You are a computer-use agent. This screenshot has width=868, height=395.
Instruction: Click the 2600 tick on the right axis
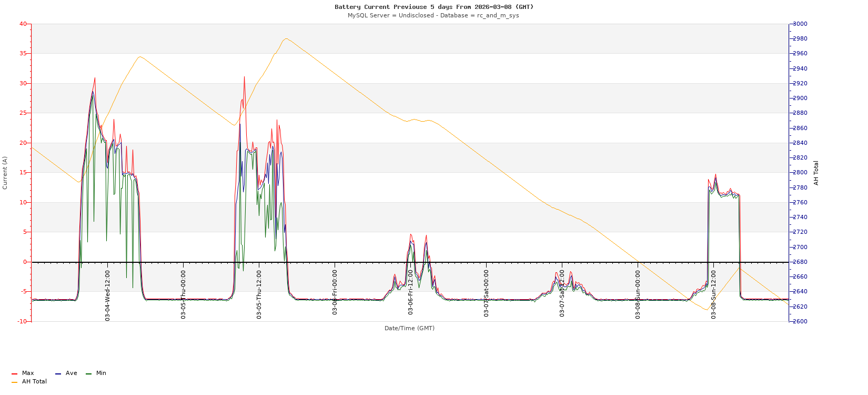coord(800,321)
